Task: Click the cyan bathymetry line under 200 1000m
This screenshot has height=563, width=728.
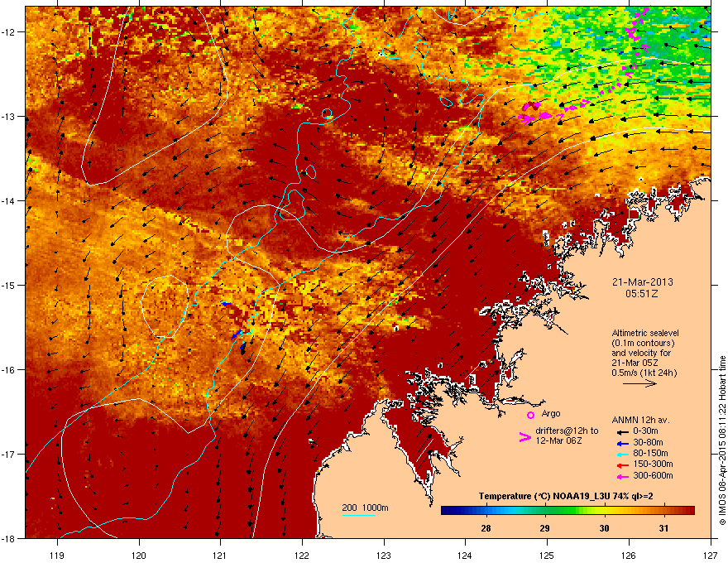Action: pos(359,515)
